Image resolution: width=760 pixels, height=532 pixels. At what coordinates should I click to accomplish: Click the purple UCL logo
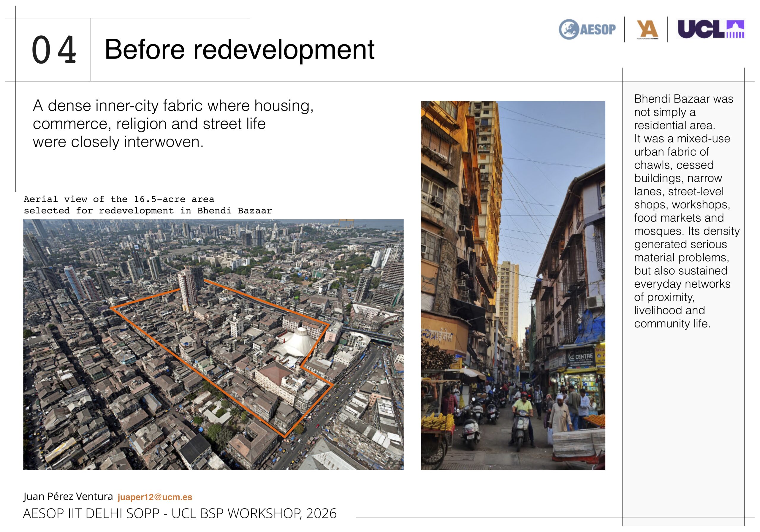[711, 29]
